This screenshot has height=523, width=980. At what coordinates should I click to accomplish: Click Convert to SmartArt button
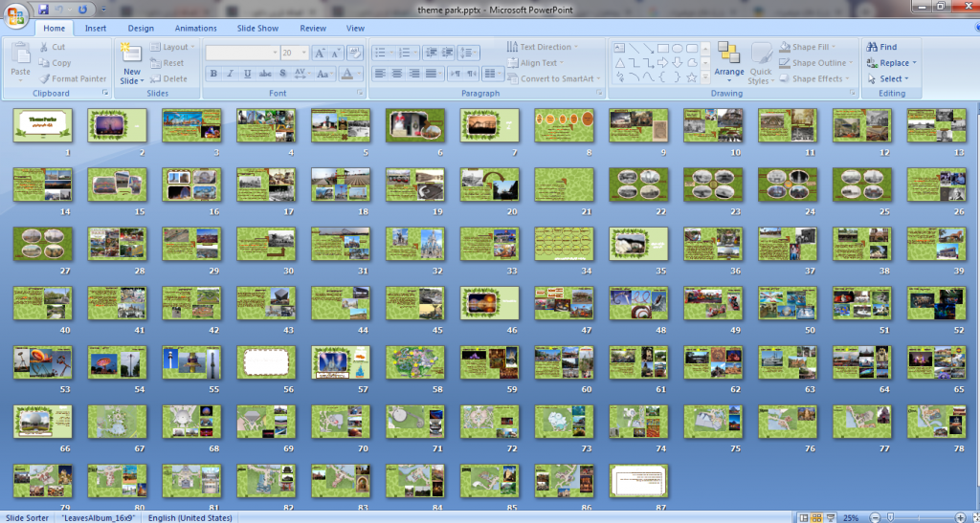(554, 78)
